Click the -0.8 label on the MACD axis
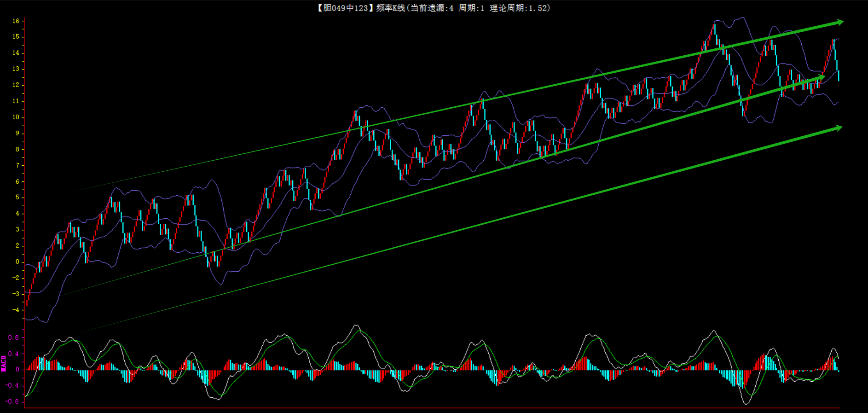868x413 pixels. pyautogui.click(x=12, y=402)
